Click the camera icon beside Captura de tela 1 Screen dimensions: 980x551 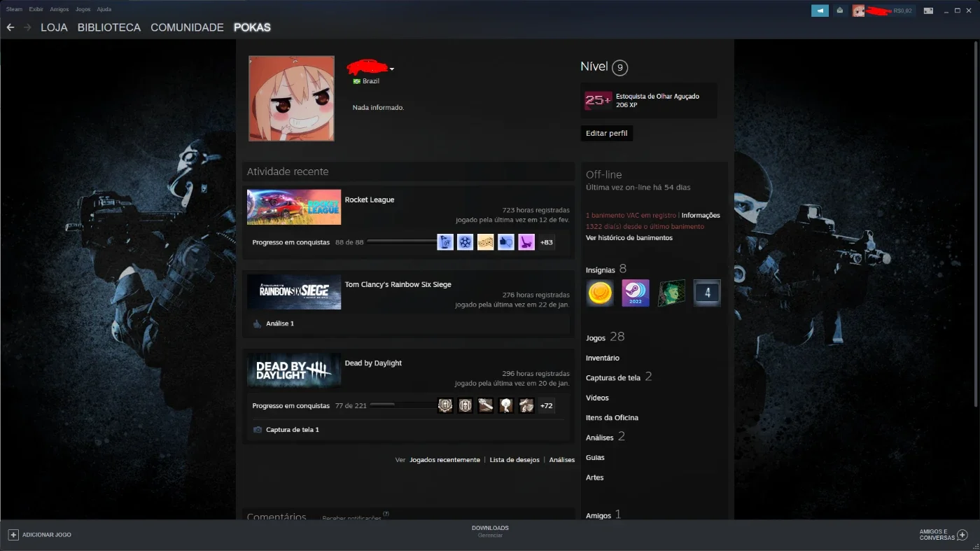click(x=258, y=430)
